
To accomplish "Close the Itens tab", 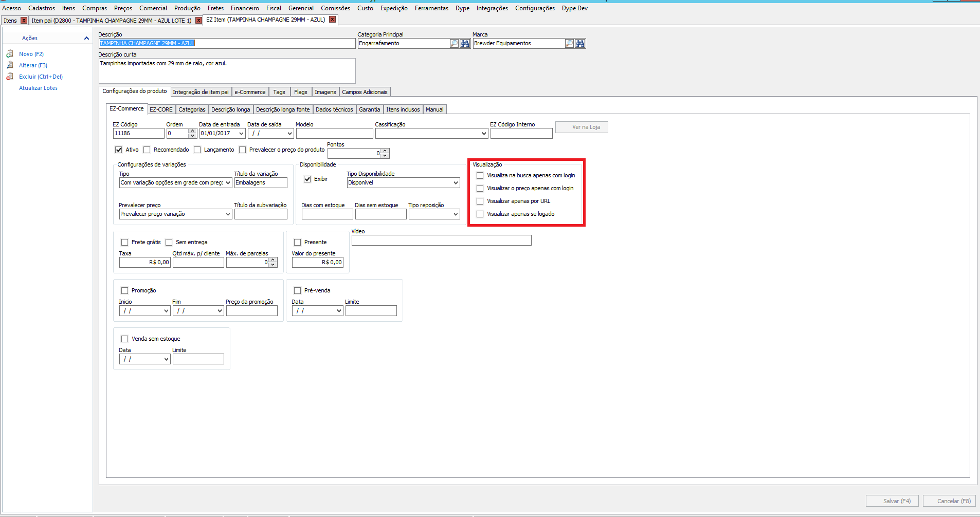I will [x=24, y=21].
